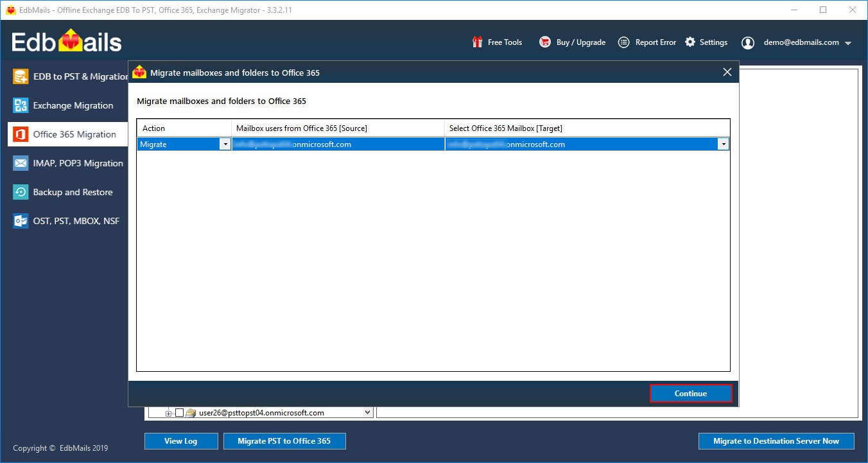The height and width of the screenshot is (463, 868).
Task: Click the demo@edbmails.com account label
Action: pos(801,42)
